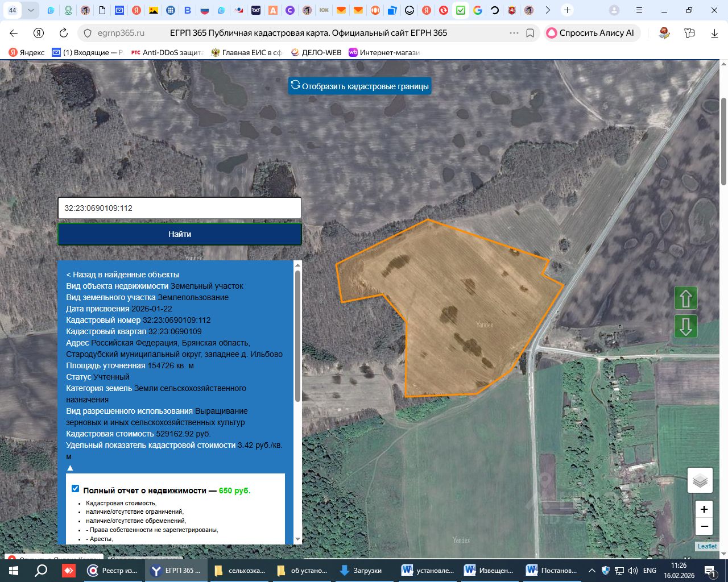Reload the page using the browser refresh icon
Screen dimensions: 728x582
point(64,33)
